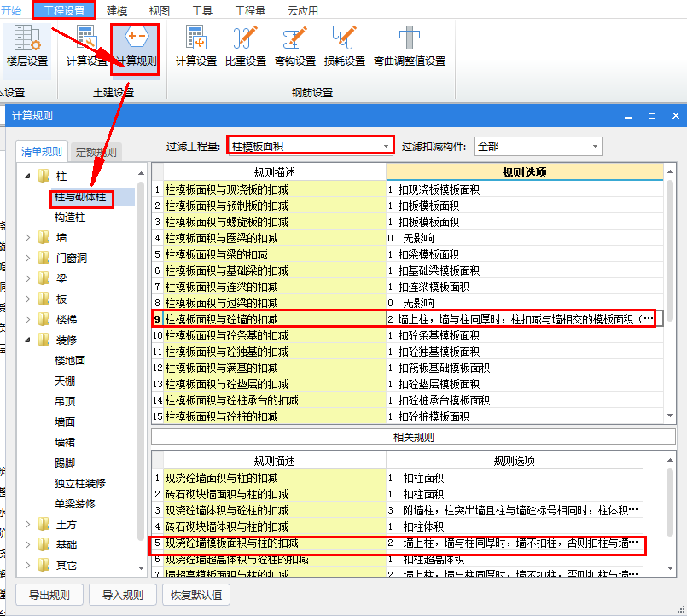Click the 板 folder icon in tree

coord(44,299)
